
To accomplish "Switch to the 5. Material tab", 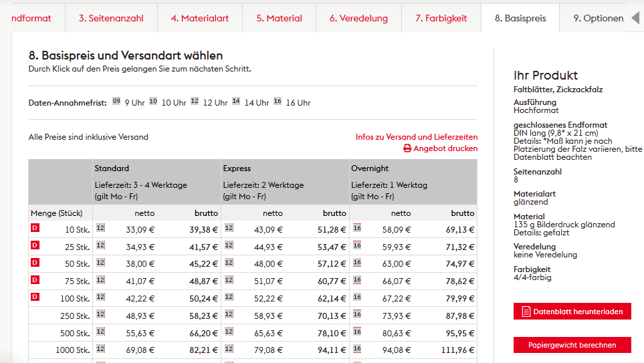I will [x=279, y=18].
